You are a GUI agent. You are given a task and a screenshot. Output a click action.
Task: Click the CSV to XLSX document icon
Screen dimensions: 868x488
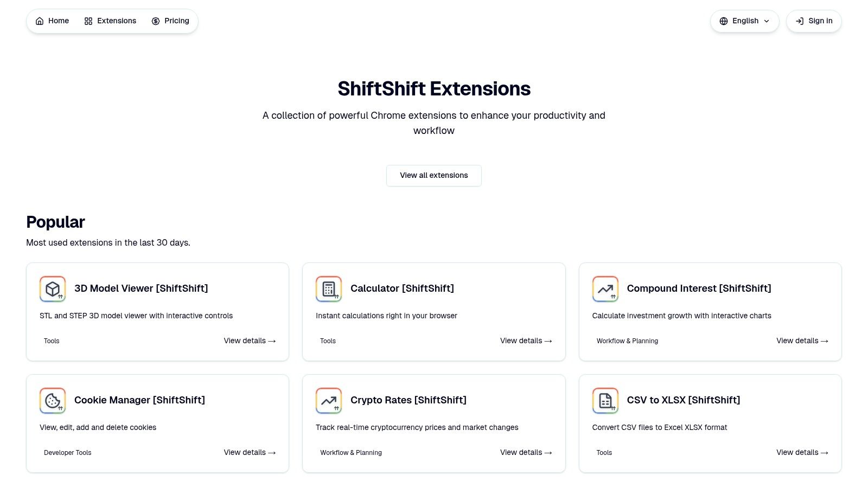(605, 401)
